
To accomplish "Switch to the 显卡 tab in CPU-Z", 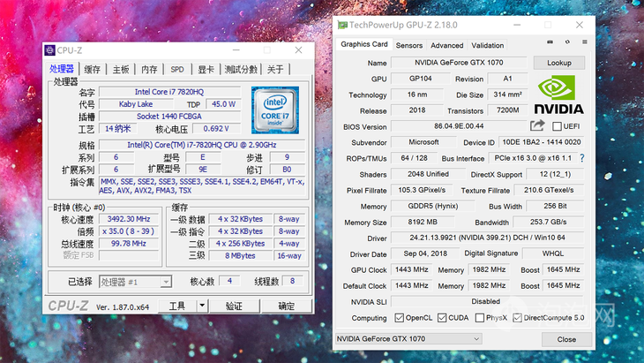I will pyautogui.click(x=206, y=70).
